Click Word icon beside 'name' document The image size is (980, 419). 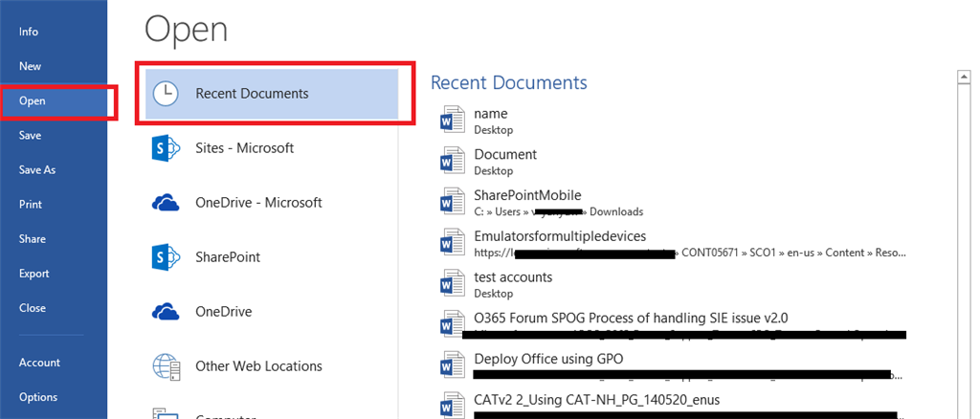[x=453, y=120]
